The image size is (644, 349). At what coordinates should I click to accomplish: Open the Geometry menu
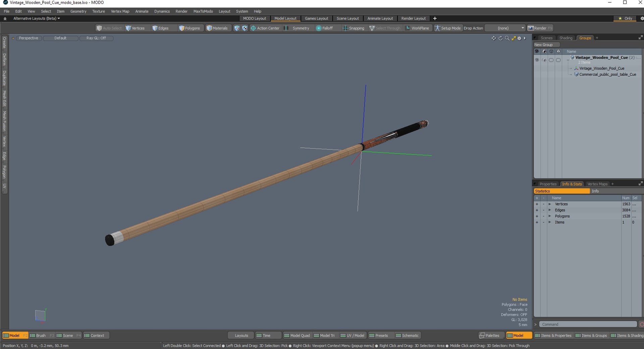[x=78, y=11]
